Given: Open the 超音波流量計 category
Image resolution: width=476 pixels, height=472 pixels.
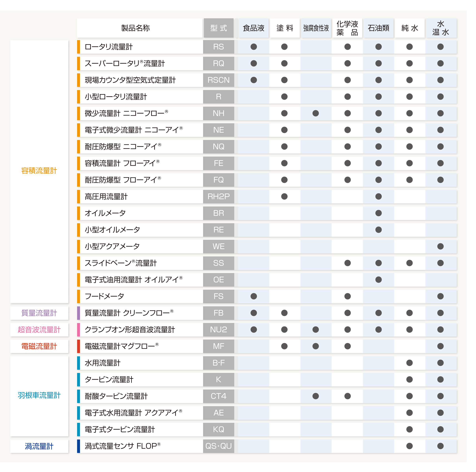Looking at the screenshot, I should pyautogui.click(x=39, y=330).
